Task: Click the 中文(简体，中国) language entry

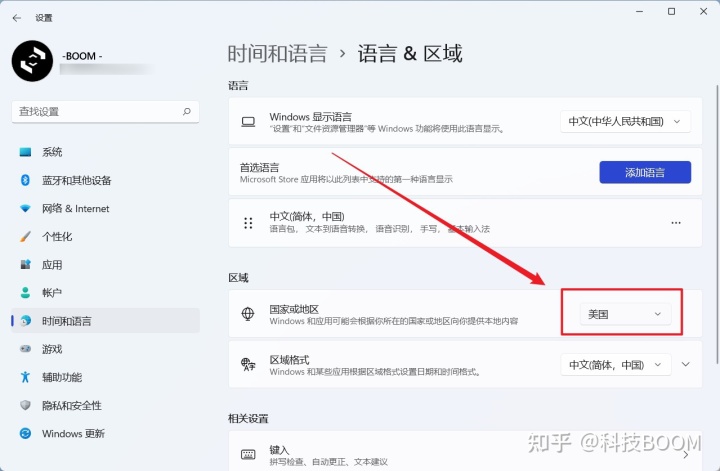Action: click(x=465, y=223)
